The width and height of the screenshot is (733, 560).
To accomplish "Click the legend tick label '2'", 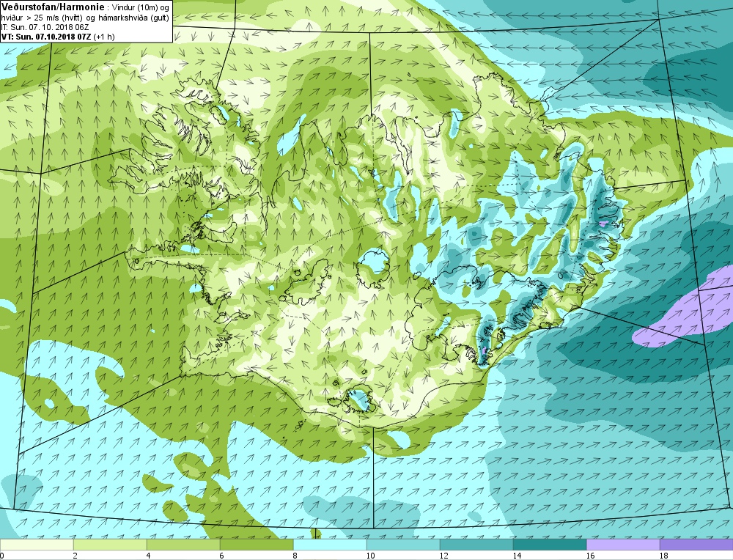I will [75, 556].
